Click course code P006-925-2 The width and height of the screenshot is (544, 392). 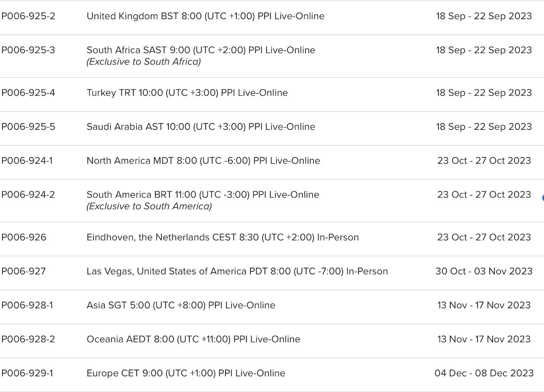click(x=28, y=16)
